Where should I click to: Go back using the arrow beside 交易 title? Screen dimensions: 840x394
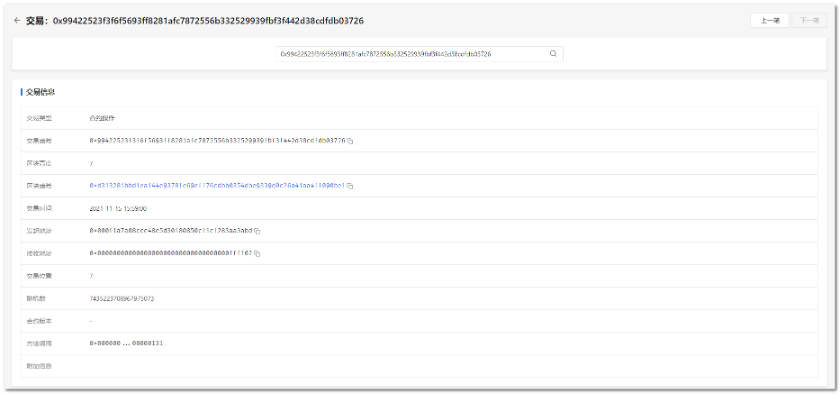pyautogui.click(x=17, y=20)
